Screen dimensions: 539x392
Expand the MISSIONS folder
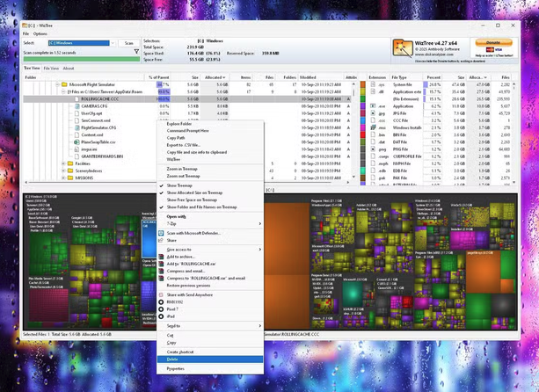click(63, 178)
